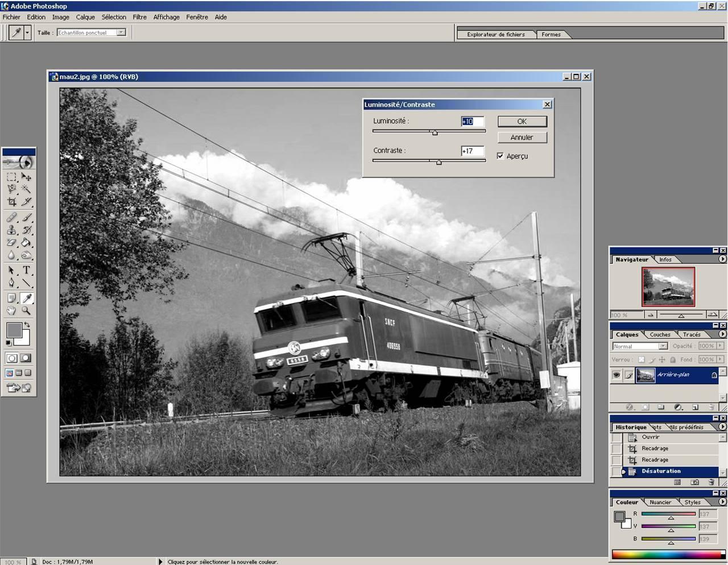Open the Normal blend mode dropdown

[x=663, y=346]
